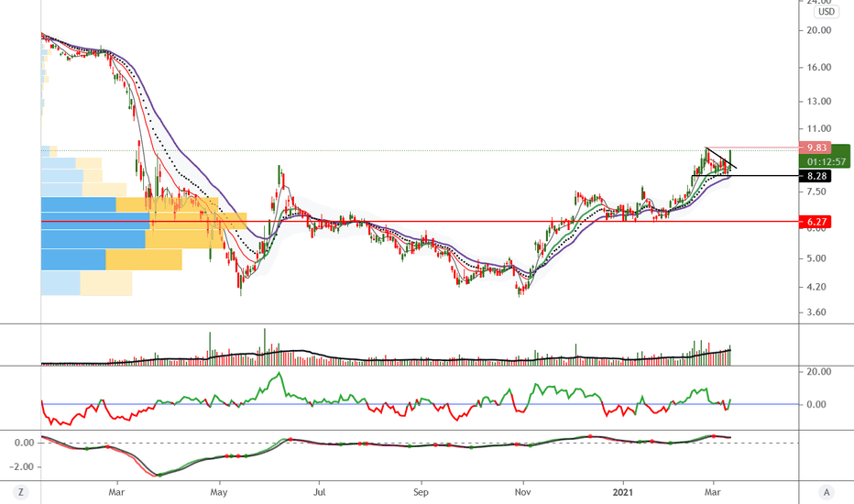Click the 13.00 price axis label
The height and width of the screenshot is (504, 854).
pyautogui.click(x=818, y=102)
